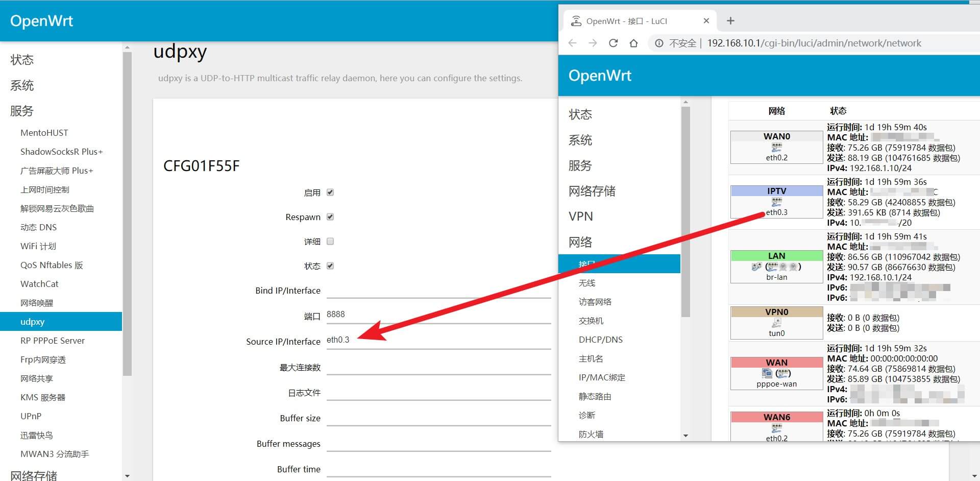Select udpxy in services menu

tap(33, 322)
